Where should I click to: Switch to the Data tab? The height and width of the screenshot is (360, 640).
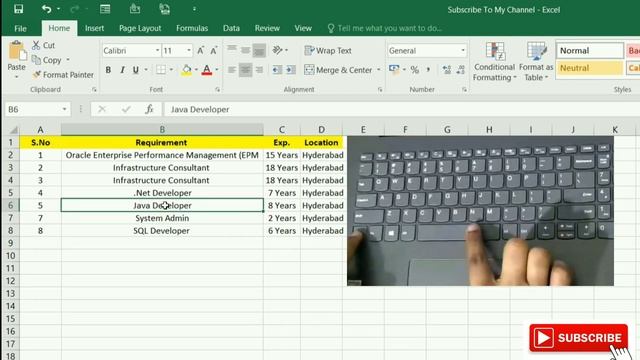pyautogui.click(x=231, y=28)
